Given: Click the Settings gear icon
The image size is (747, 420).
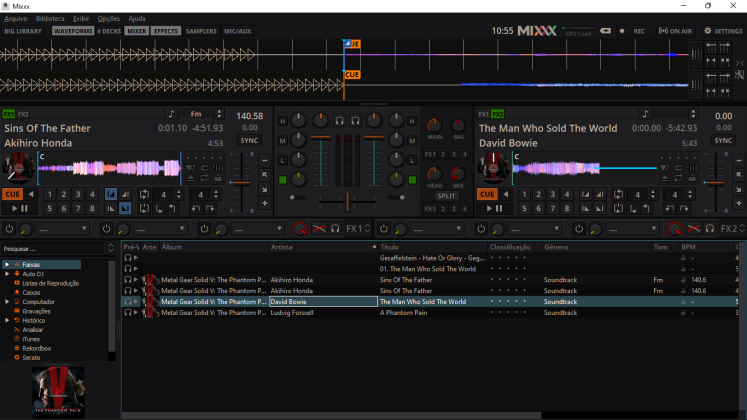Looking at the screenshot, I should point(707,31).
